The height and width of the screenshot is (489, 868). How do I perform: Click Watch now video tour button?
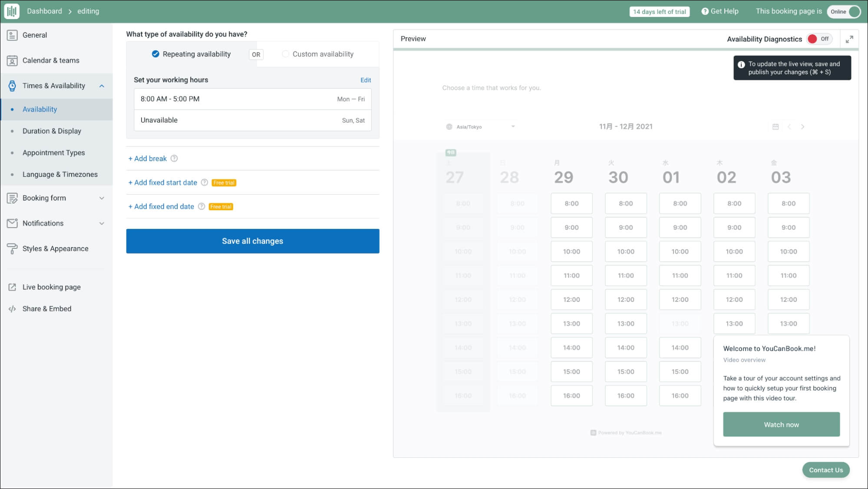coord(781,424)
